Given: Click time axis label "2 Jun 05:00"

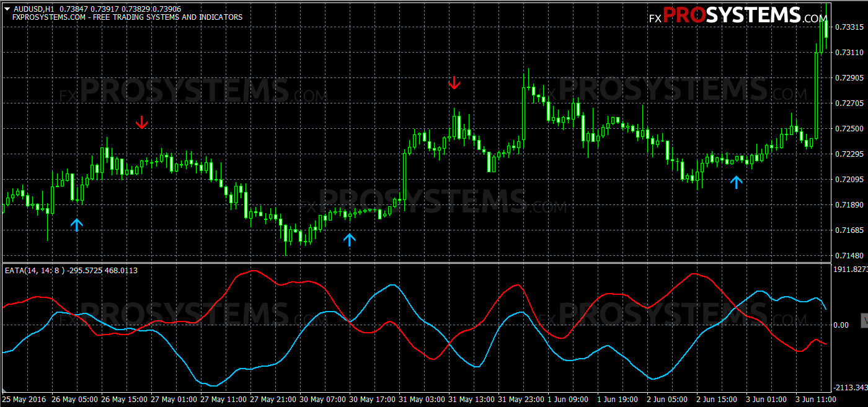Looking at the screenshot, I should [x=668, y=399].
